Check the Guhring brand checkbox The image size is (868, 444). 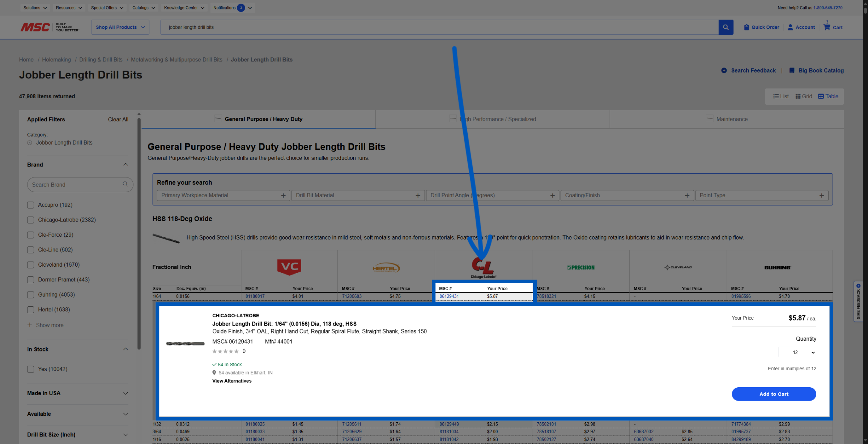tap(31, 295)
